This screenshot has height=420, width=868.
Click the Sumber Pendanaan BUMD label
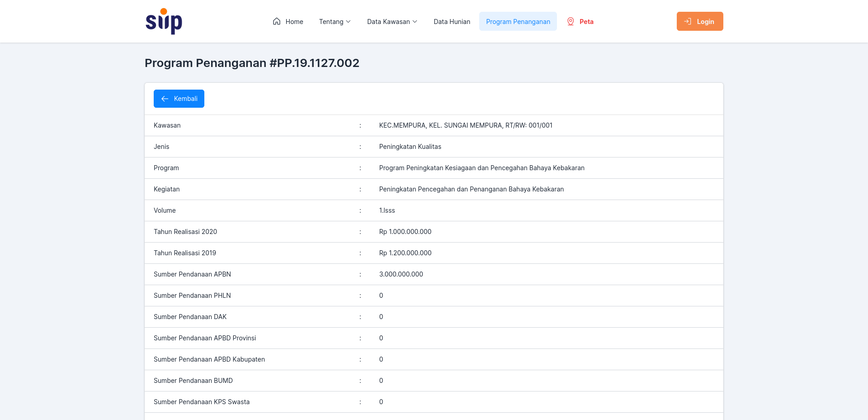[193, 381]
